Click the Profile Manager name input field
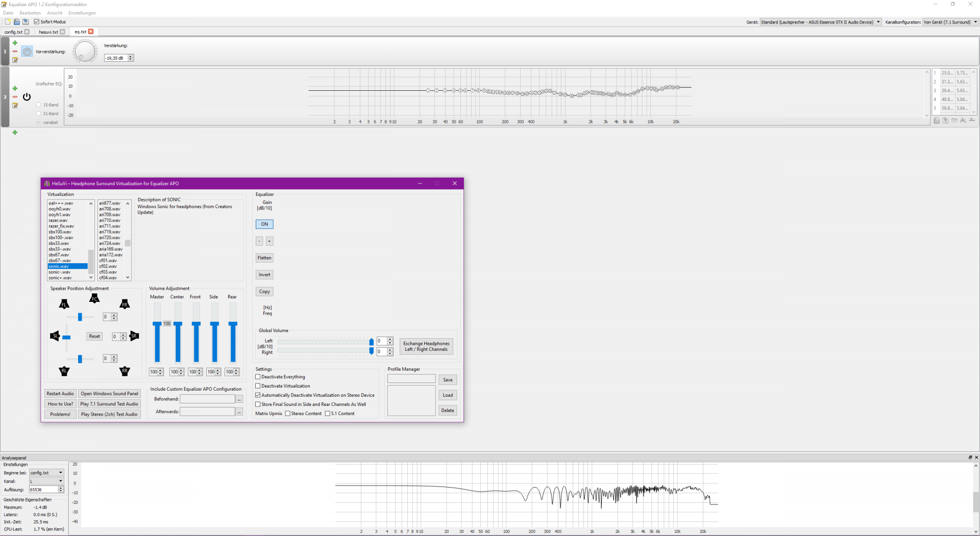 point(411,379)
